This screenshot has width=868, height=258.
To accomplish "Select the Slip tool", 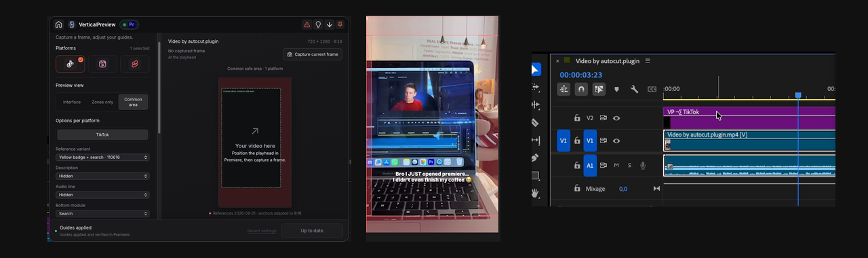I will tap(535, 141).
